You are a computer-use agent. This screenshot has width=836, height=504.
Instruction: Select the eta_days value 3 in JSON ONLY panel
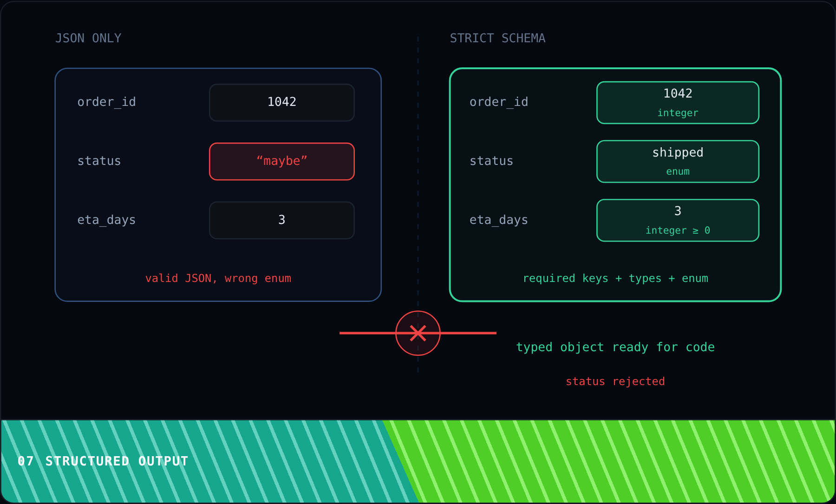pos(282,220)
